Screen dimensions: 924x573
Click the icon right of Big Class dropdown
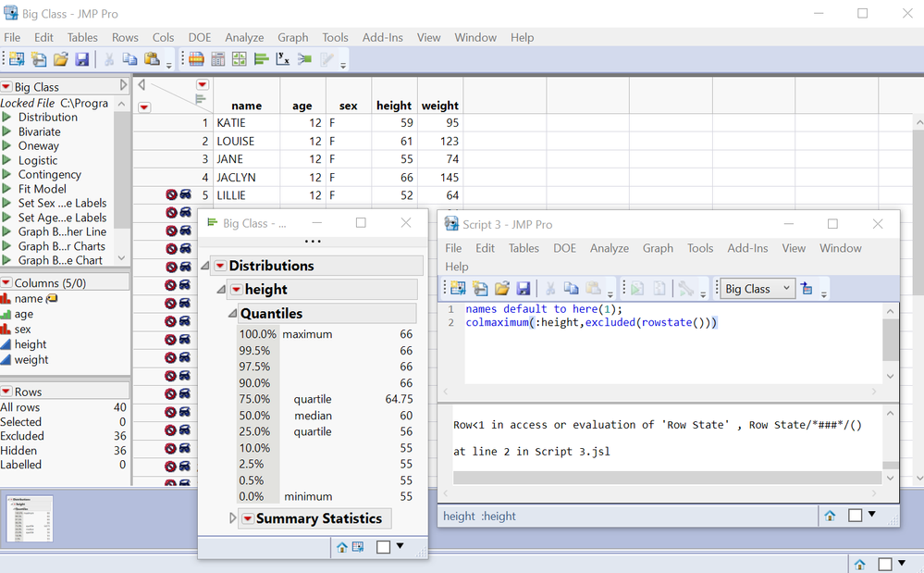coord(807,288)
